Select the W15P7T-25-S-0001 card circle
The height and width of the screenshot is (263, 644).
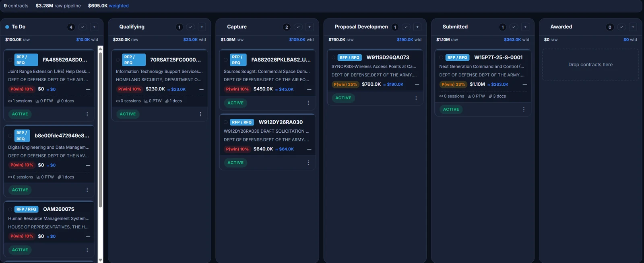[x=442, y=58]
